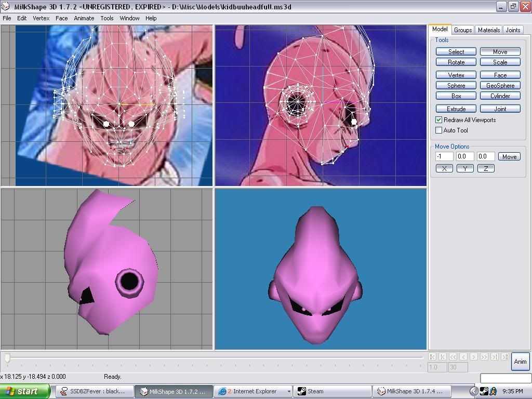This screenshot has height=399, width=532.
Task: Select the Select tool button
Action: click(x=456, y=51)
